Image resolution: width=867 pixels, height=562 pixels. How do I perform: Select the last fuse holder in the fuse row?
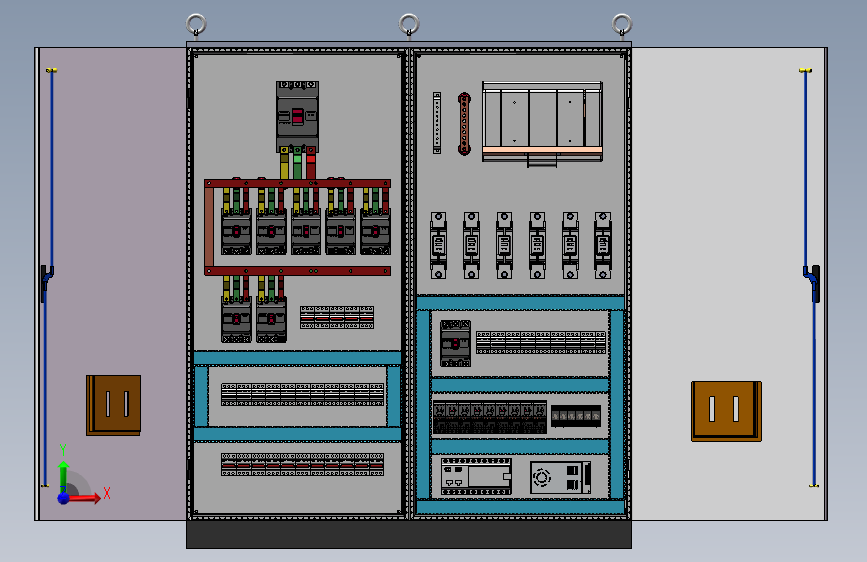(x=603, y=245)
